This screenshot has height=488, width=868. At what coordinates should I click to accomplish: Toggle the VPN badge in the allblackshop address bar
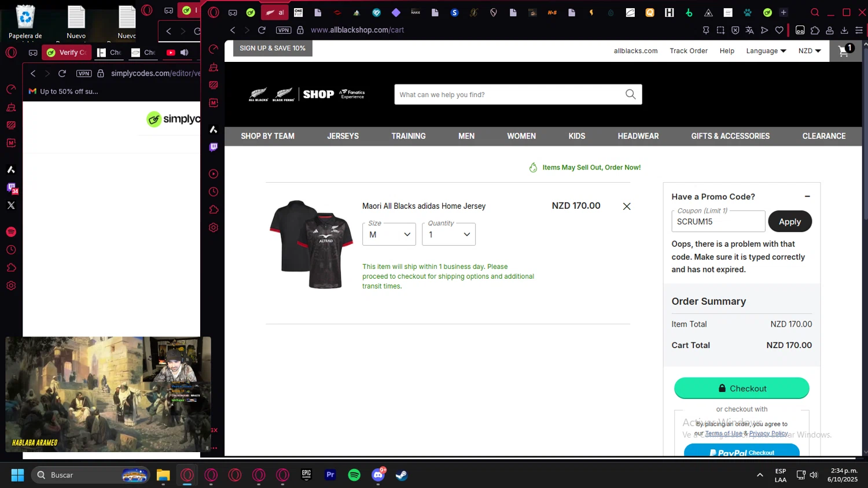284,30
